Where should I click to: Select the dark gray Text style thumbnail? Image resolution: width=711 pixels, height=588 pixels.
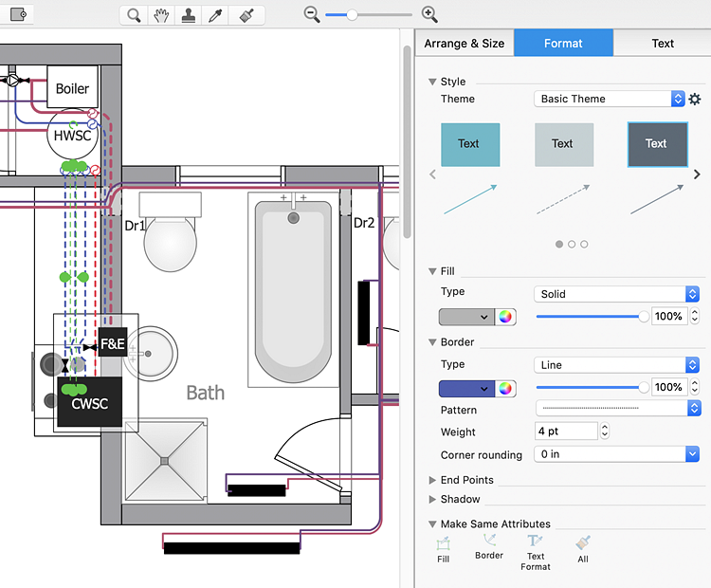[x=656, y=144]
